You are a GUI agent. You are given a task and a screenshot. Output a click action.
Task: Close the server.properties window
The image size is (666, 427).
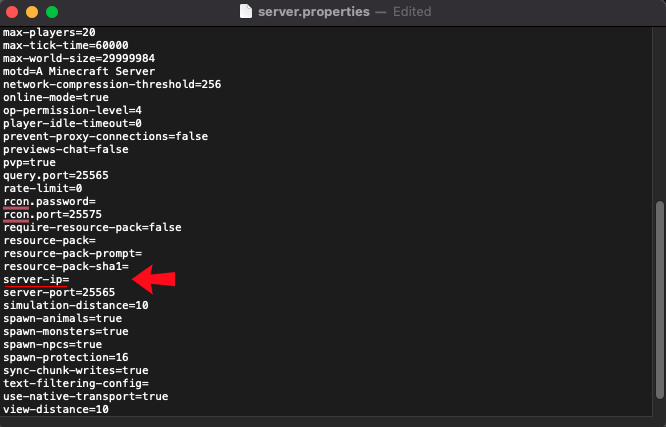[12, 12]
